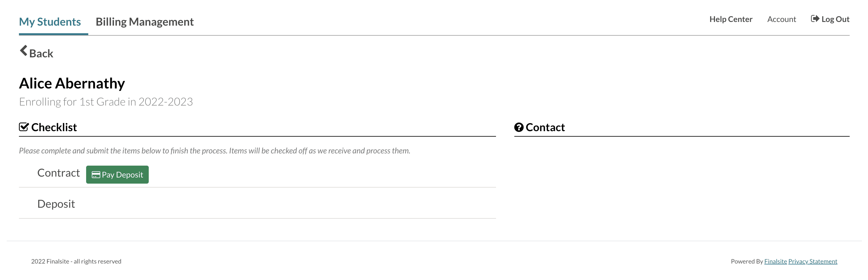Click the Contact question mark icon

click(519, 127)
